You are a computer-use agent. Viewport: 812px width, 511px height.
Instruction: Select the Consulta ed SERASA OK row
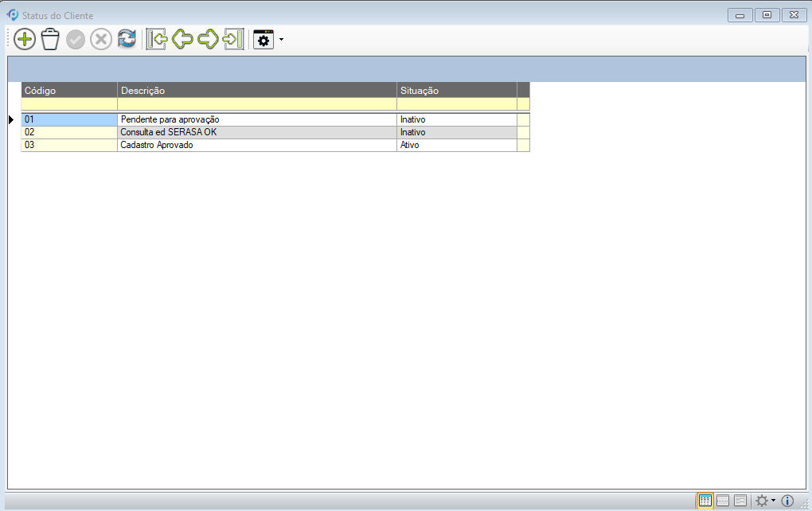256,132
